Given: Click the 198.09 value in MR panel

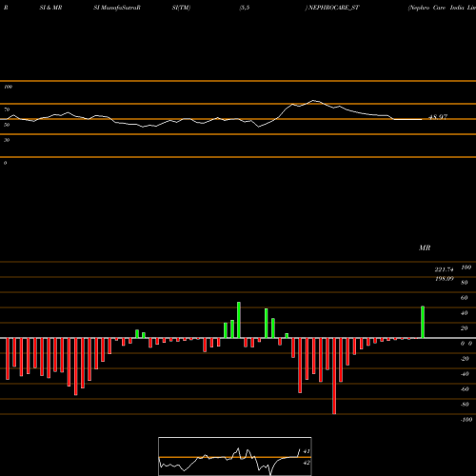Looking at the screenshot, I should (445, 278).
